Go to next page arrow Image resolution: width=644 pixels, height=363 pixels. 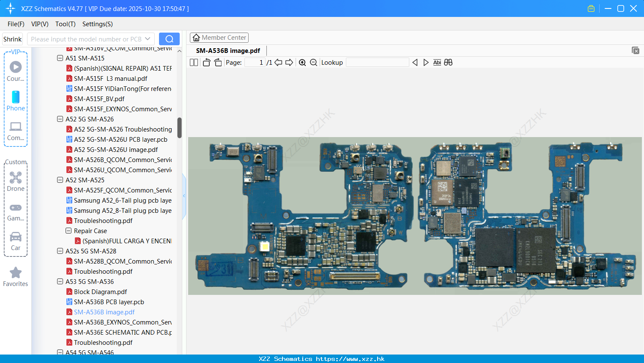click(x=289, y=62)
